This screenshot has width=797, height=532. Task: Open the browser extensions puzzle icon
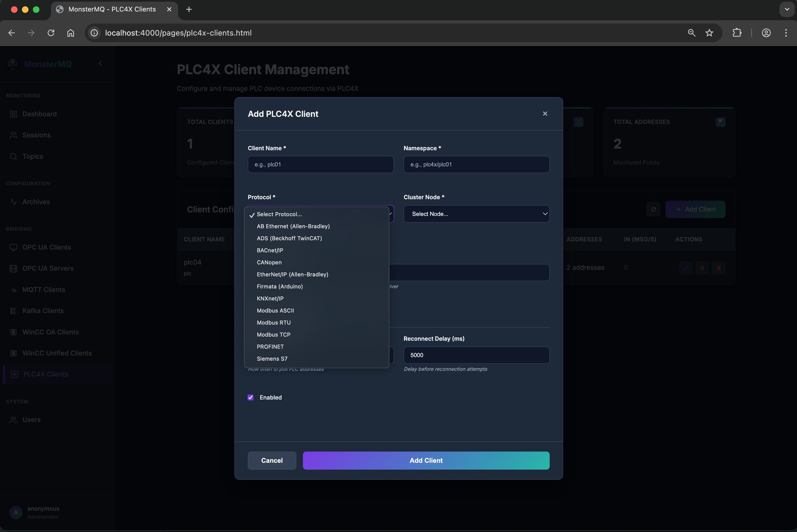tap(737, 33)
